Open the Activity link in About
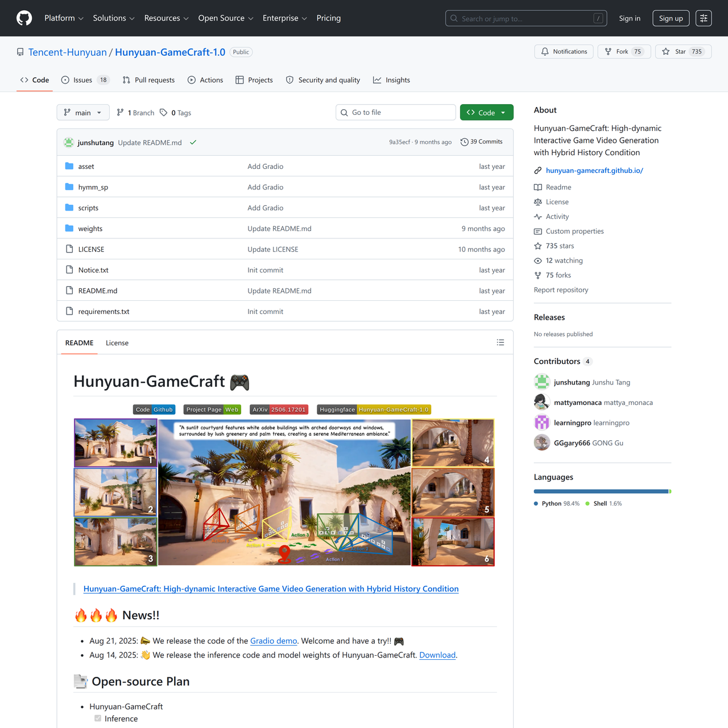 [x=551, y=217]
